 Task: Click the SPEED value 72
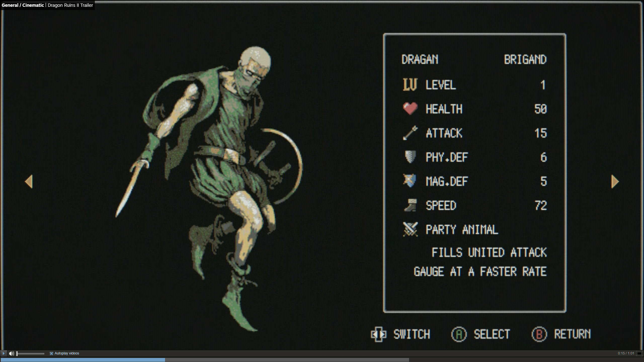pyautogui.click(x=541, y=205)
